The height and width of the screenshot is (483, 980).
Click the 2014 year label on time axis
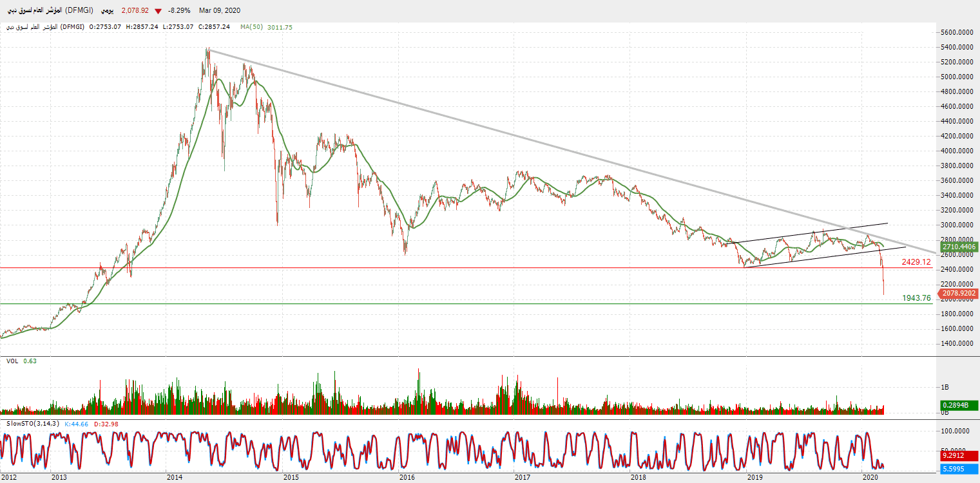pyautogui.click(x=174, y=477)
